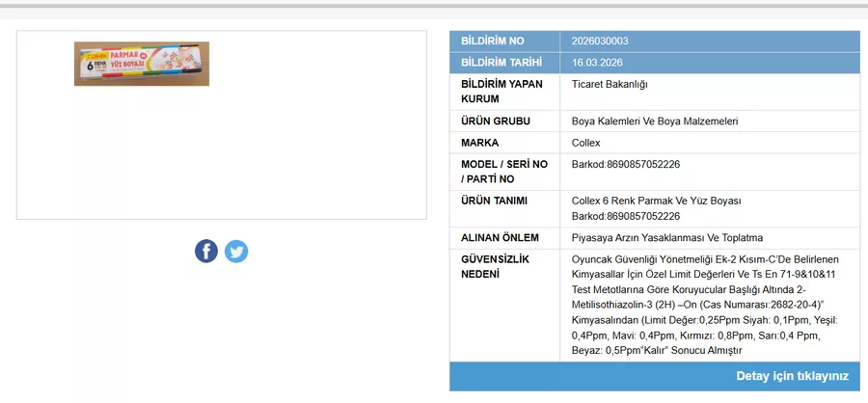Click the 'MARKA' row label
Image resolution: width=868 pixels, height=403 pixels.
pyautogui.click(x=480, y=143)
